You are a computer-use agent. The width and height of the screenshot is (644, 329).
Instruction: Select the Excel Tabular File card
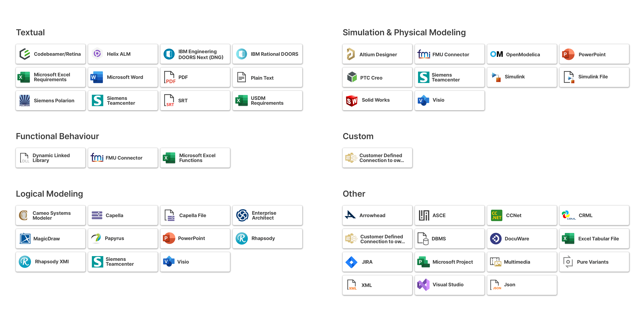pyautogui.click(x=594, y=238)
